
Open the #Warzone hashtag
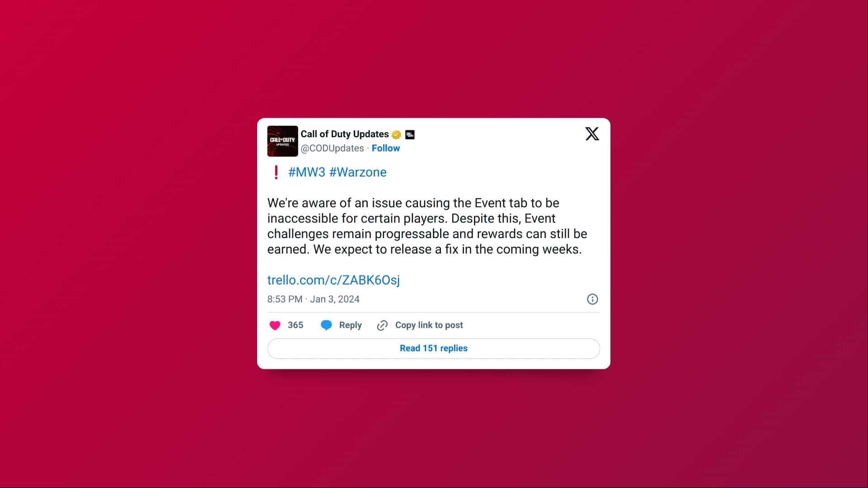[358, 172]
